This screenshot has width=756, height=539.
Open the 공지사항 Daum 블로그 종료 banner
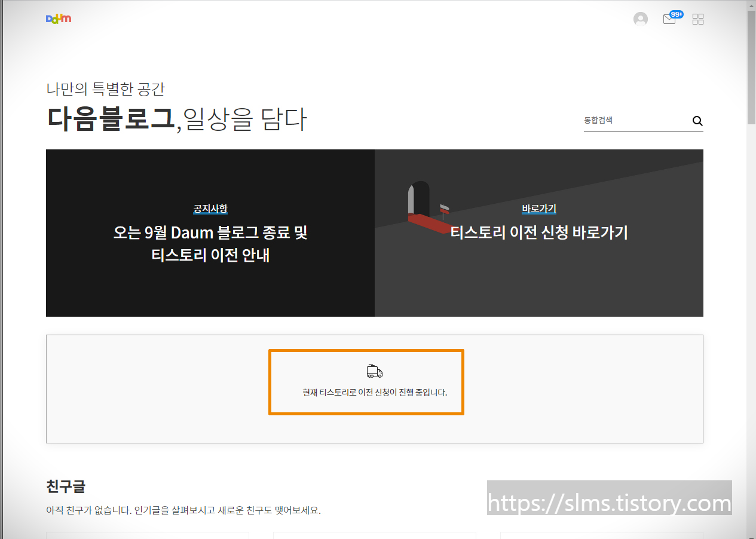point(210,233)
